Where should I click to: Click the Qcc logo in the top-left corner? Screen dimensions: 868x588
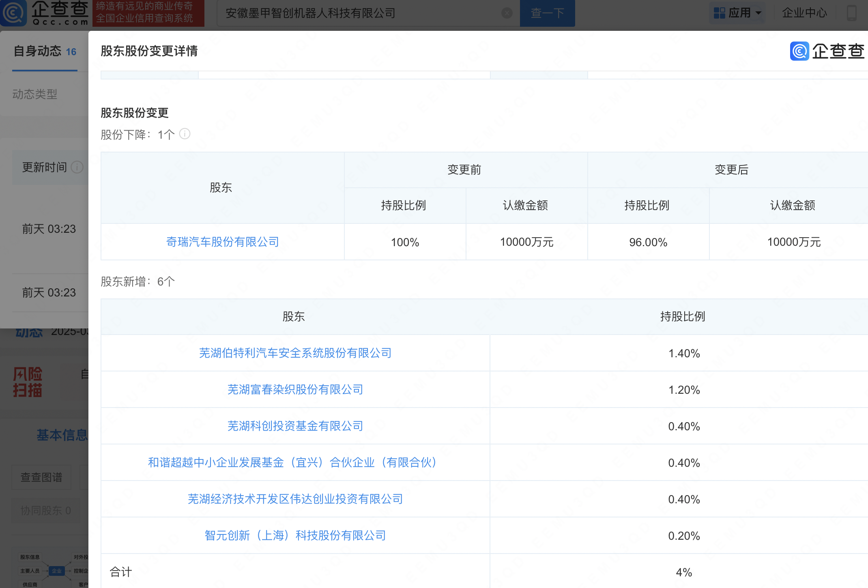pyautogui.click(x=45, y=13)
